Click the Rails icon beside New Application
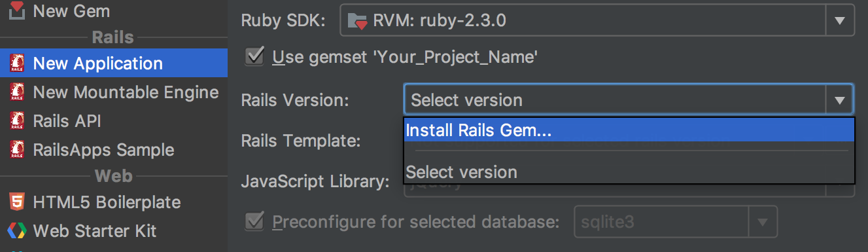 click(x=17, y=63)
